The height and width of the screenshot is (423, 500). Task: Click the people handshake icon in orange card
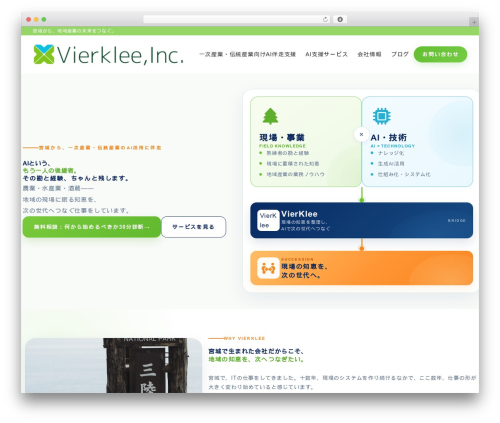coord(268,268)
